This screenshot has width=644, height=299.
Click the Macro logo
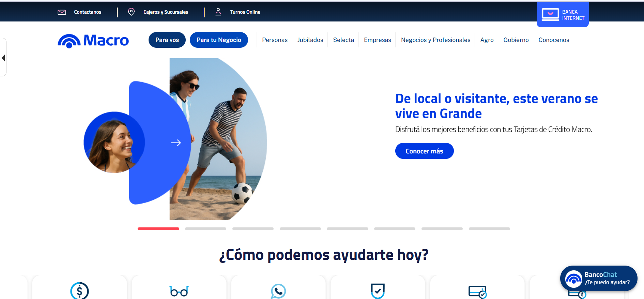pyautogui.click(x=93, y=41)
